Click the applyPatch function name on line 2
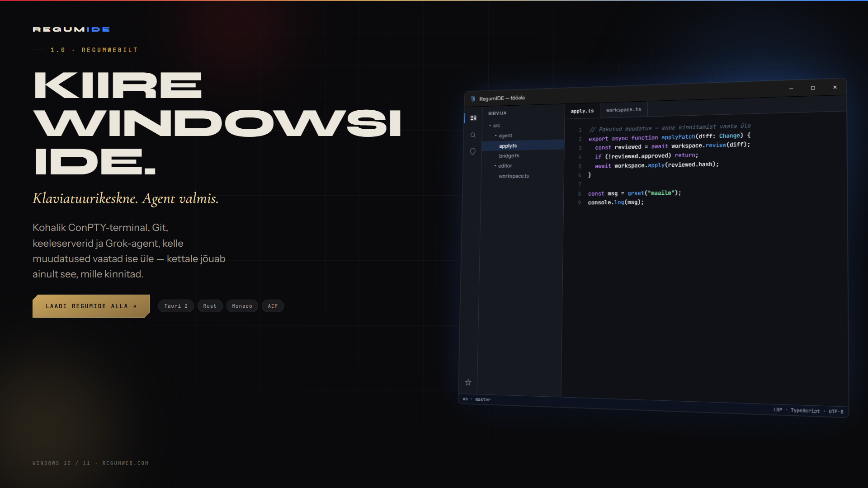The image size is (868, 488). (x=678, y=137)
